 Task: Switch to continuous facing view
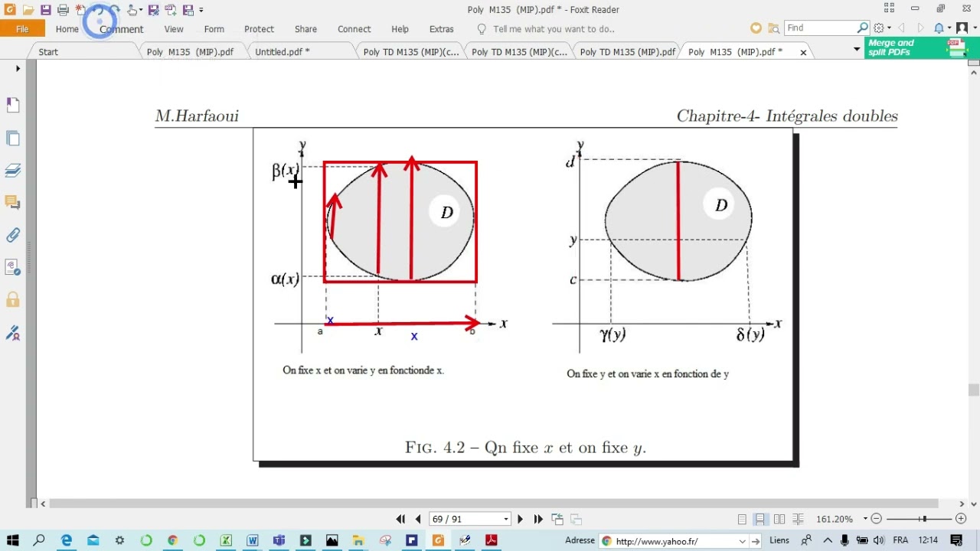(798, 519)
